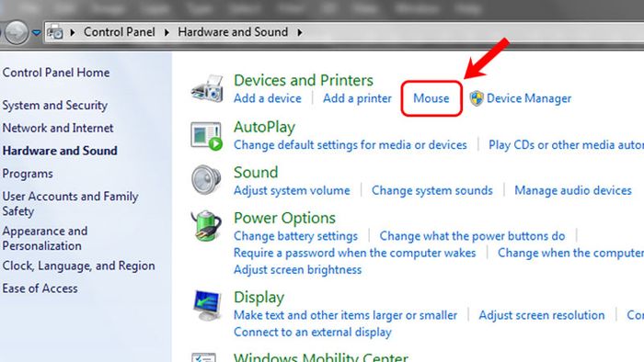Select Control Panel in the breadcrumb
This screenshot has height=362, width=644.
[x=119, y=32]
